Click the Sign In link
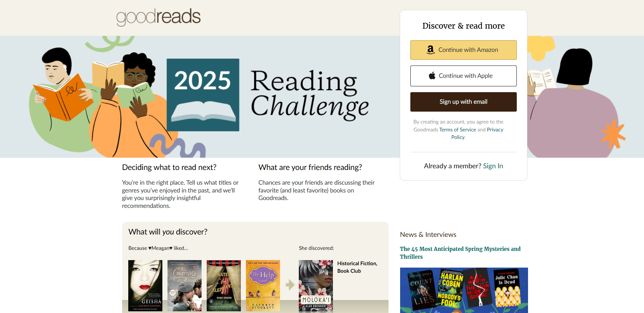The height and width of the screenshot is (313, 644). [493, 166]
